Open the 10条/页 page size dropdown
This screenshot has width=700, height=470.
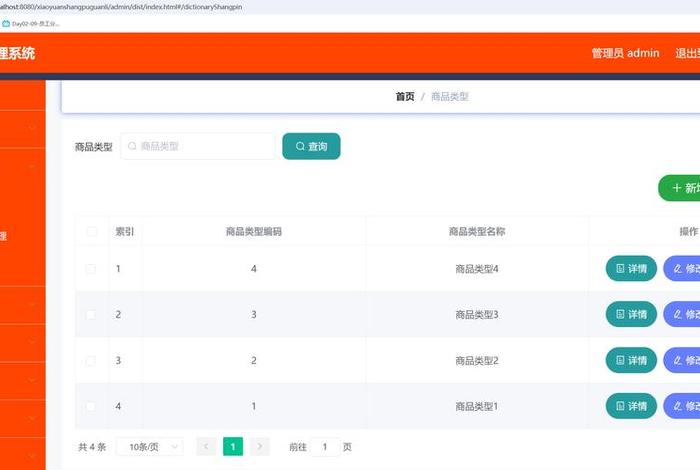coord(150,447)
